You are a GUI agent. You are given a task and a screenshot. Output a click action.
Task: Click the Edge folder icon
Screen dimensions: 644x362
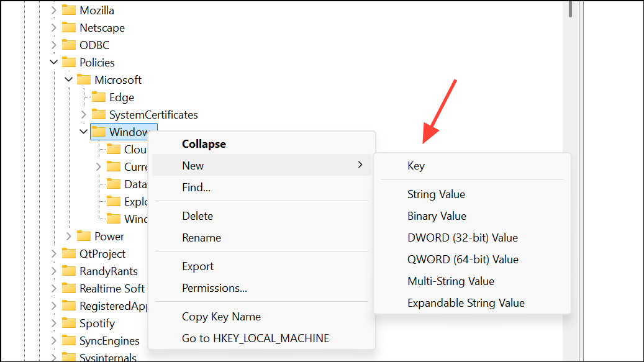pyautogui.click(x=99, y=97)
